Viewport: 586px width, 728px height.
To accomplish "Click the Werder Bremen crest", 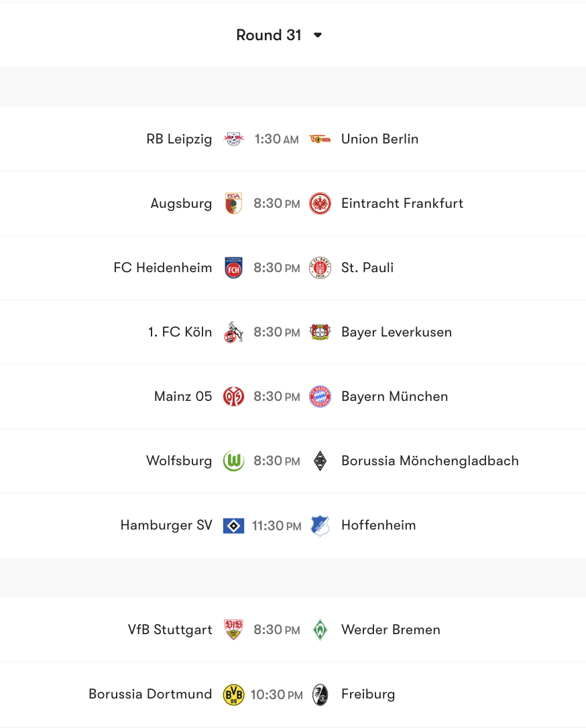I will click(320, 629).
